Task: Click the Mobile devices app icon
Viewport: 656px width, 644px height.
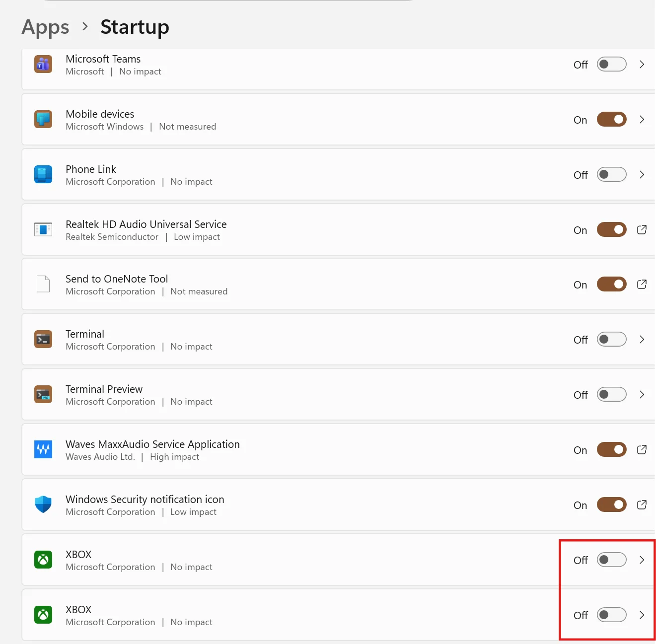Action: 43,120
